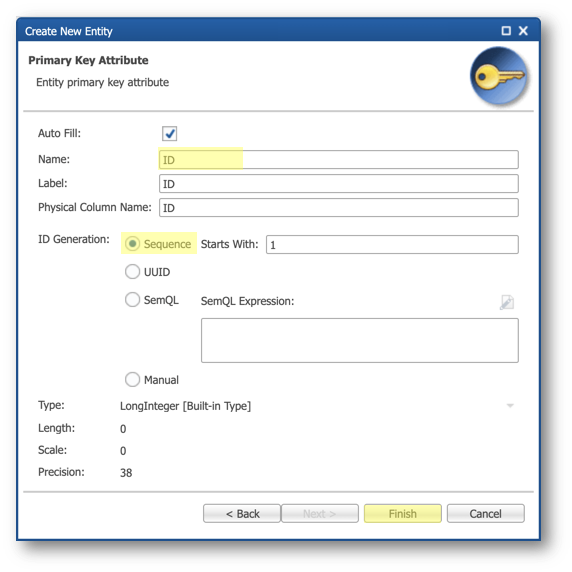Expand the Type dropdown arrow
This screenshot has width=572, height=572.
coord(510,406)
